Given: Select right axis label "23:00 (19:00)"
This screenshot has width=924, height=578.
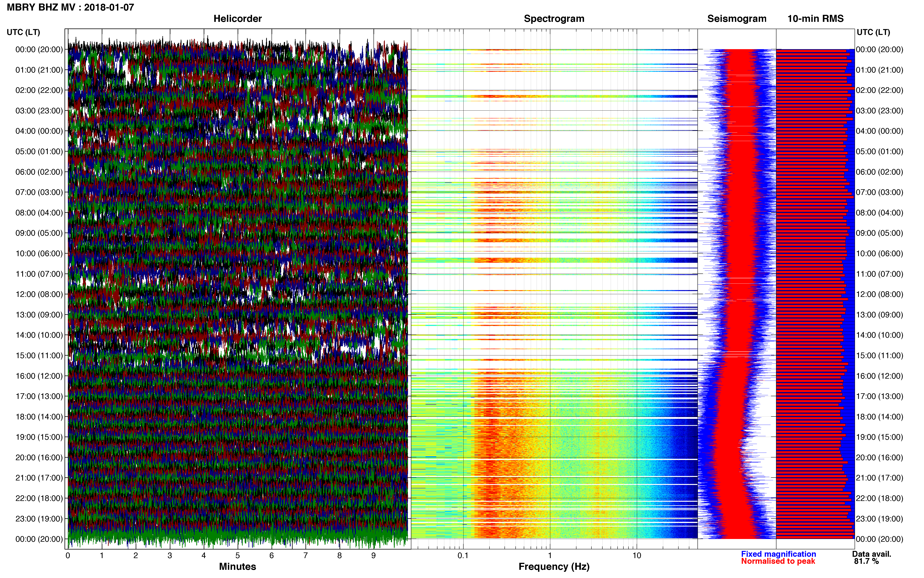Looking at the screenshot, I should pyautogui.click(x=879, y=519).
